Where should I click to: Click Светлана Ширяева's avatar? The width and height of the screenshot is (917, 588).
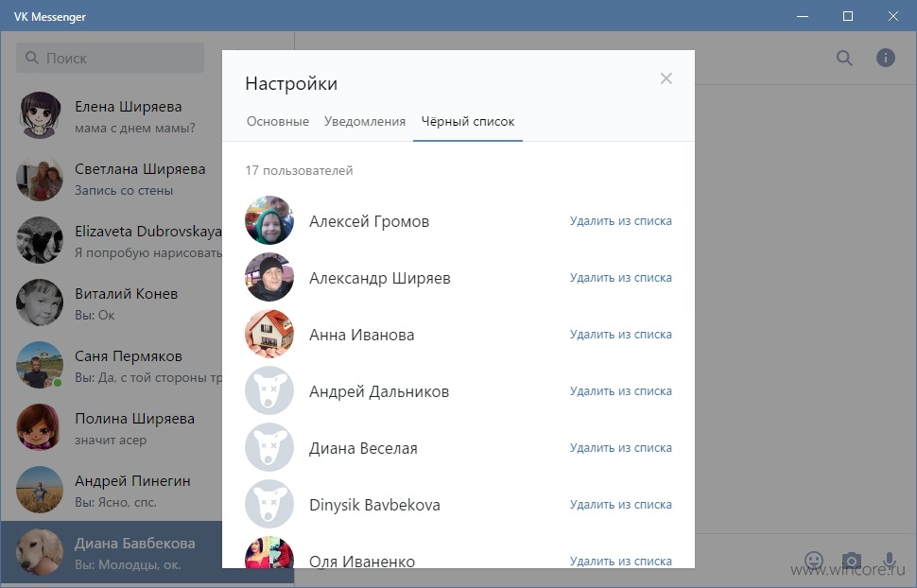[40, 178]
